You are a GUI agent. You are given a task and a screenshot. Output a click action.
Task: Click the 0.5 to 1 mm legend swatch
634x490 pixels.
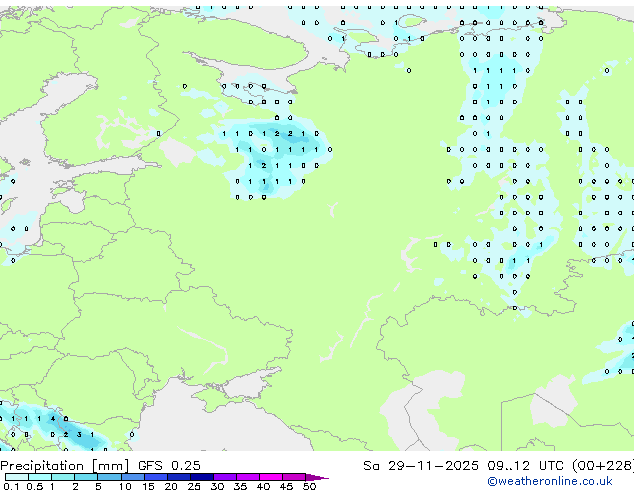tap(40, 477)
